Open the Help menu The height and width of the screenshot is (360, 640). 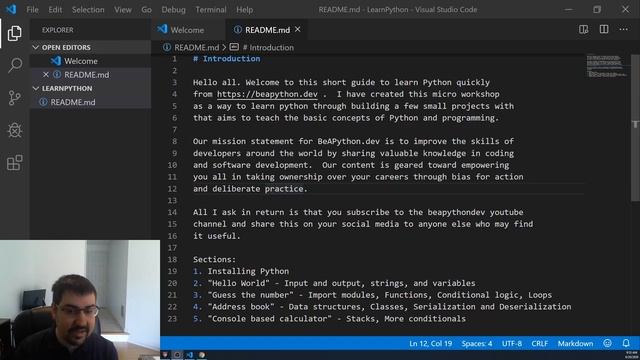[244, 9]
